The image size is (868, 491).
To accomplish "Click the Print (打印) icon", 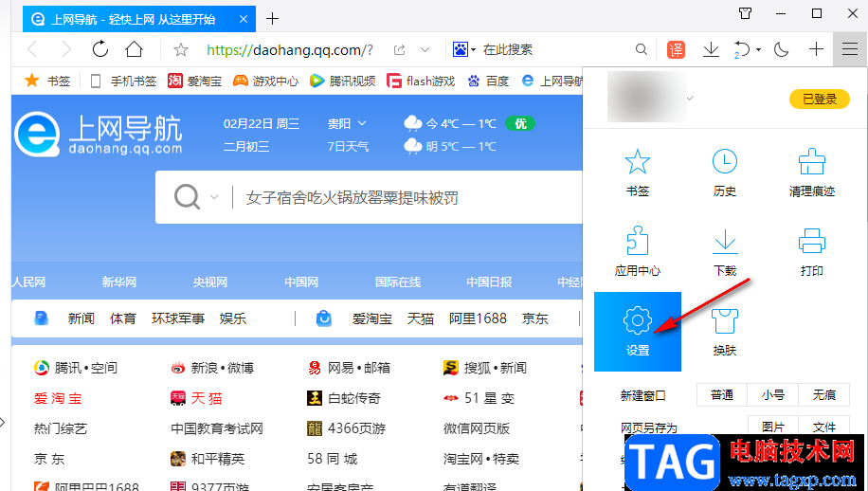I will tap(811, 251).
